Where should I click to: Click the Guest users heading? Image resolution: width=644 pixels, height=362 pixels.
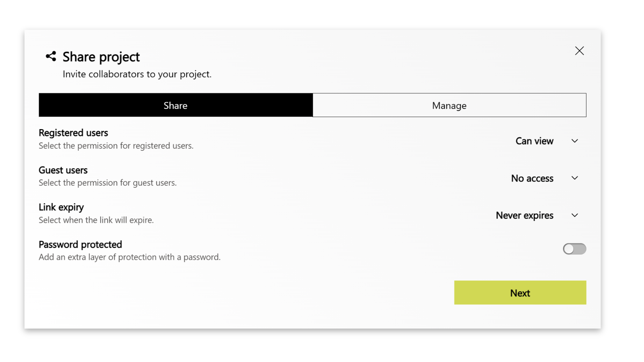coord(63,170)
